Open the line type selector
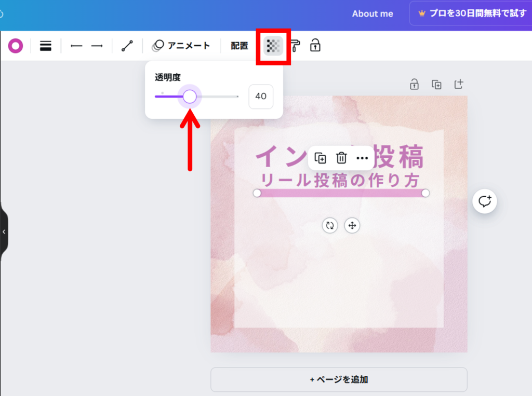Image resolution: width=532 pixels, height=396 pixels. [x=127, y=46]
